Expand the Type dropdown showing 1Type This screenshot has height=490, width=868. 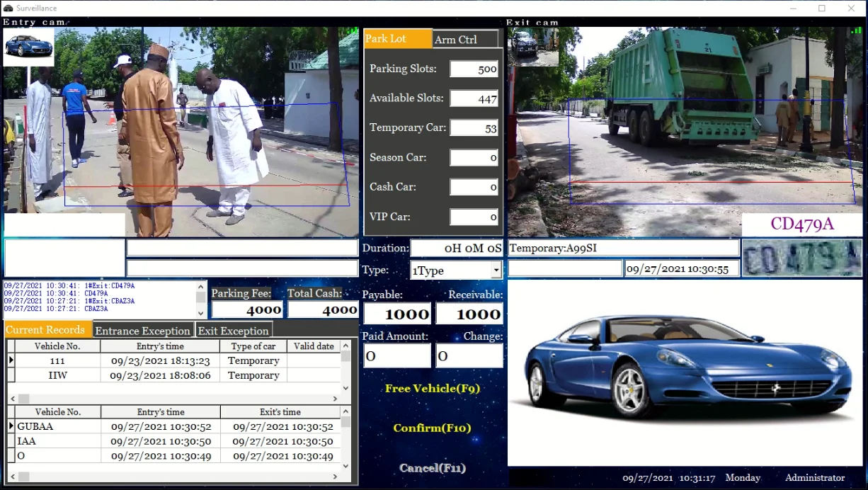point(496,270)
